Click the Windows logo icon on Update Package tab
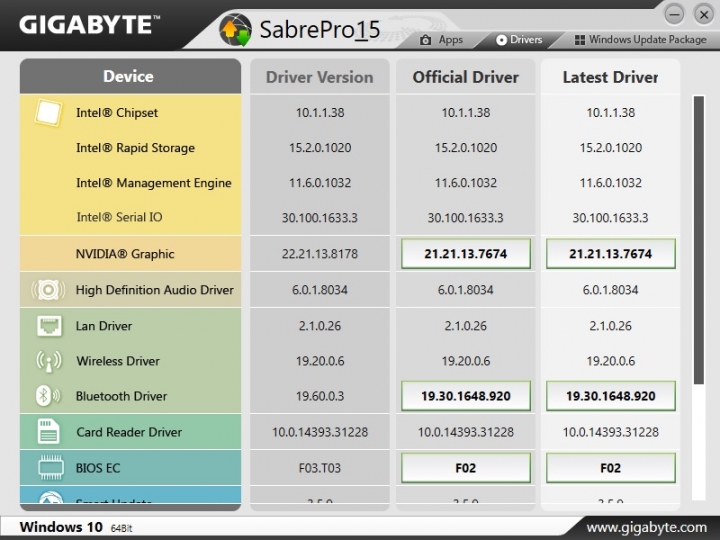 click(x=579, y=40)
